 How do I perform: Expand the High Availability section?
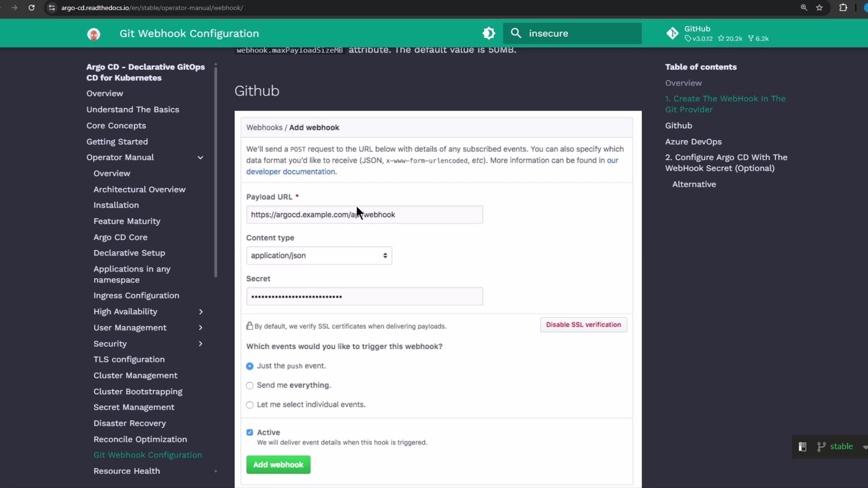tap(201, 312)
